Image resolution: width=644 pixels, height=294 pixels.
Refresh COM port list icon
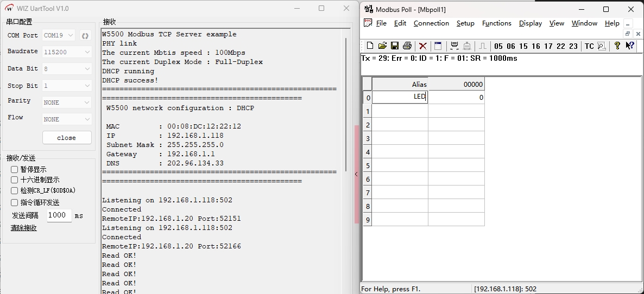coord(85,36)
